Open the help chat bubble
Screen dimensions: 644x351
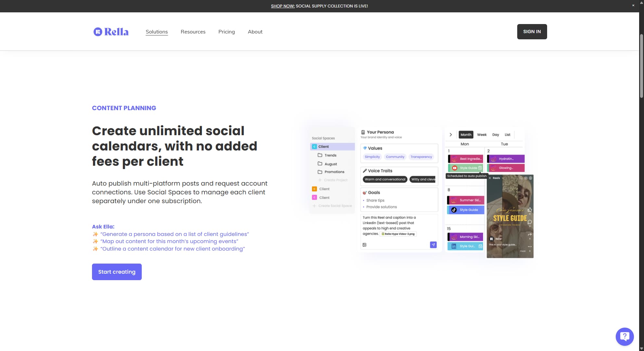624,337
